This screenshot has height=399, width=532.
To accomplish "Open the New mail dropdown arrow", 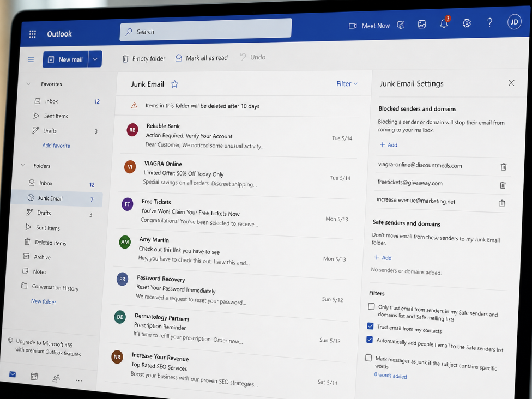I will pos(95,59).
